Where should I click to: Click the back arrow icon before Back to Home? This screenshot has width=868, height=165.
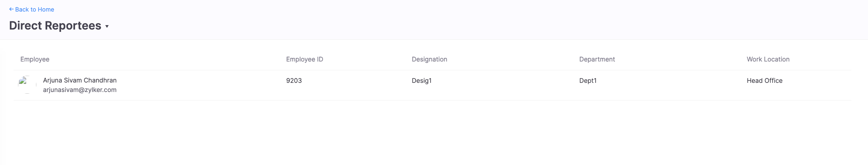pyautogui.click(x=11, y=9)
